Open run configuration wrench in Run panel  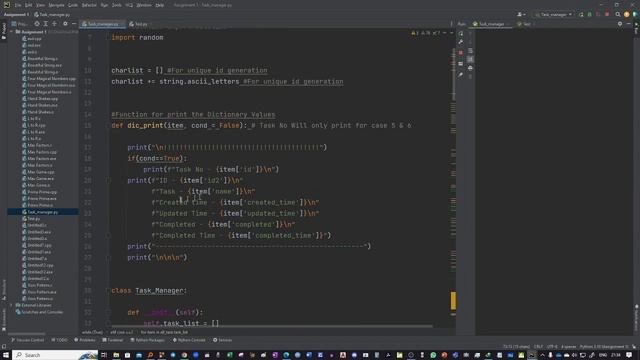[x=461, y=42]
